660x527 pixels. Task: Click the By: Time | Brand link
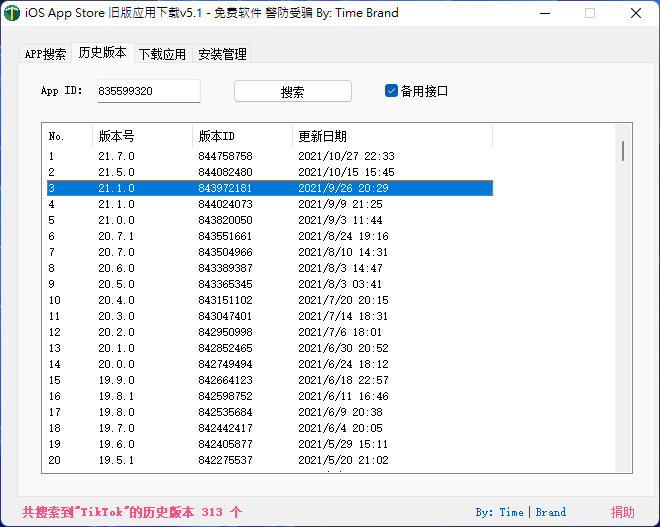521,512
